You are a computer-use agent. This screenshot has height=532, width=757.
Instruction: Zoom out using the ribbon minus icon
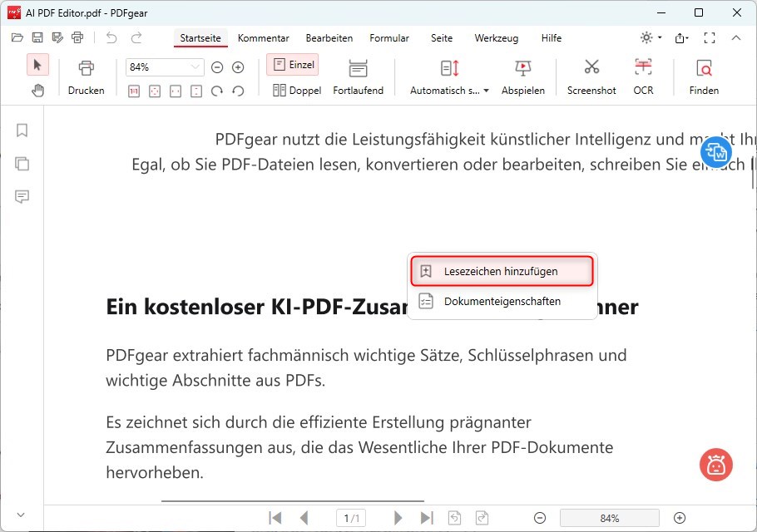point(217,67)
